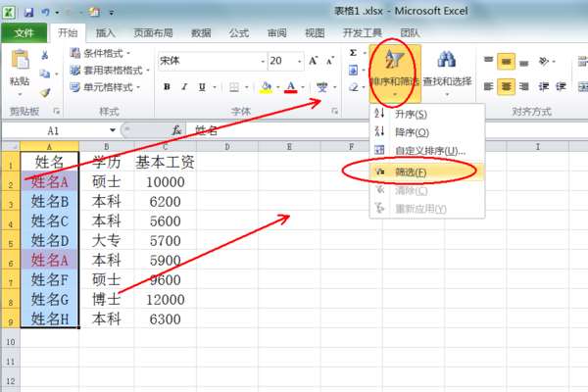Toggle middle vertical alignment
Viewport: 588px width, 392px height.
(x=506, y=61)
